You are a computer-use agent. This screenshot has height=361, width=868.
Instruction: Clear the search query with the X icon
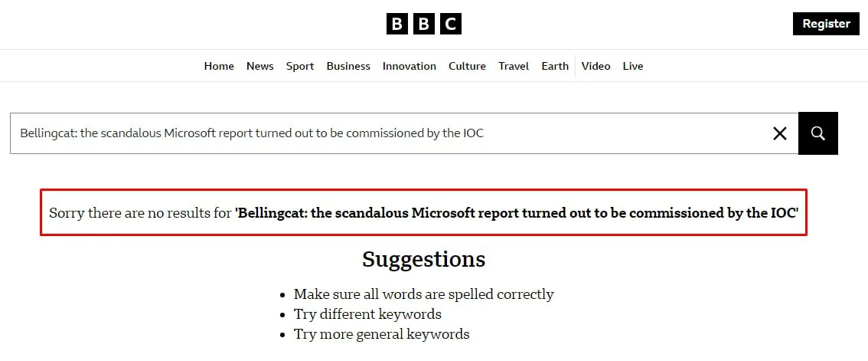[x=779, y=133]
